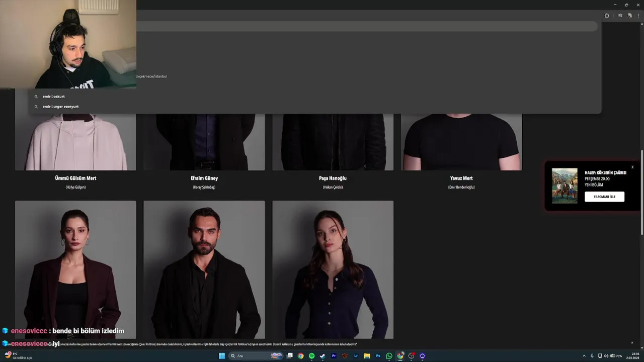Open first Chrome icon on taskbar
Viewport: 644px width, 362px height.
[x=300, y=356]
